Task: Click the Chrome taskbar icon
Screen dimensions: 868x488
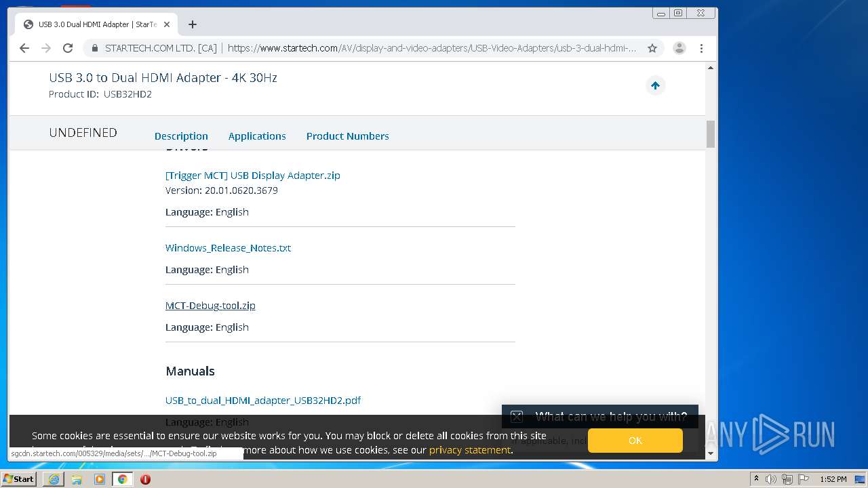Action: 122,479
